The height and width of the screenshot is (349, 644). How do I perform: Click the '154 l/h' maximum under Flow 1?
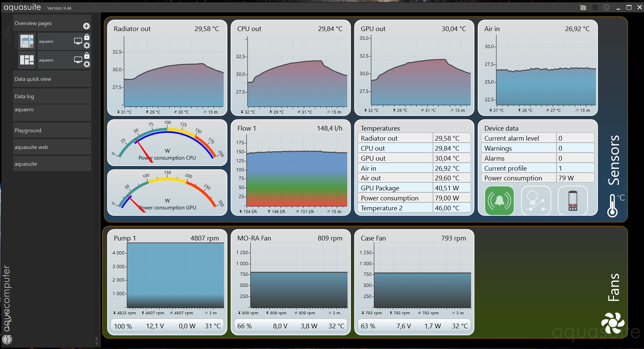(x=250, y=211)
